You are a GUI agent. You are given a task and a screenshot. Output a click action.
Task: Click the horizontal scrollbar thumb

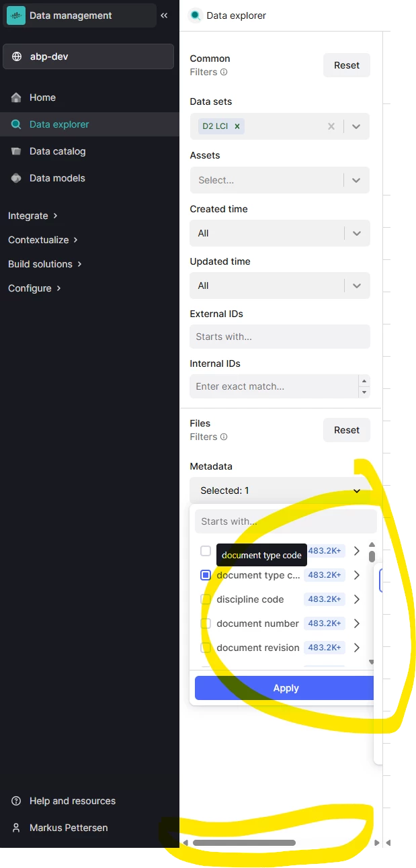coord(244,842)
